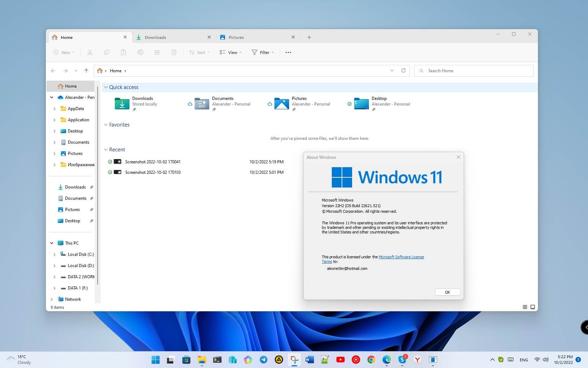588x368 pixels.
Task: Open the Sort dropdown menu
Action: tap(199, 52)
